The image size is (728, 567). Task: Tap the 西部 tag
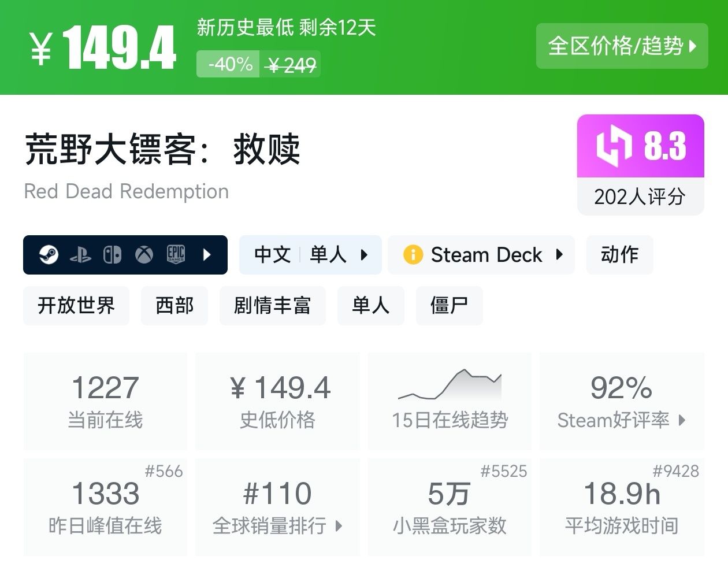(x=174, y=305)
